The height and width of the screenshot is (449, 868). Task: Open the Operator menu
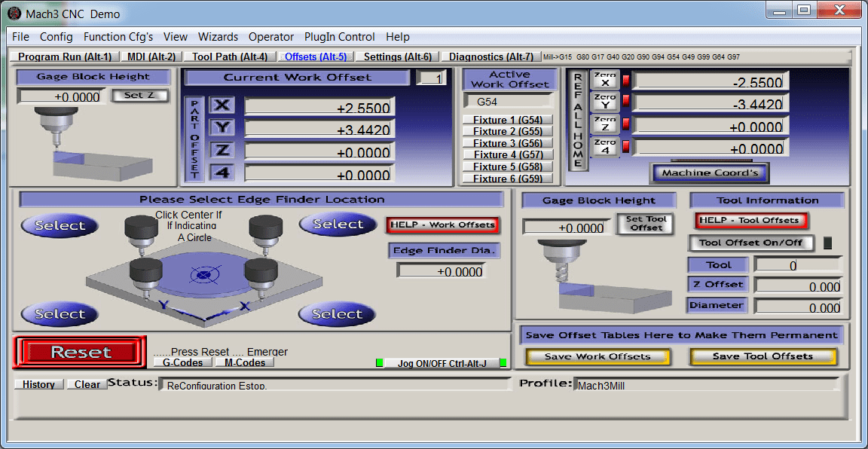(271, 37)
